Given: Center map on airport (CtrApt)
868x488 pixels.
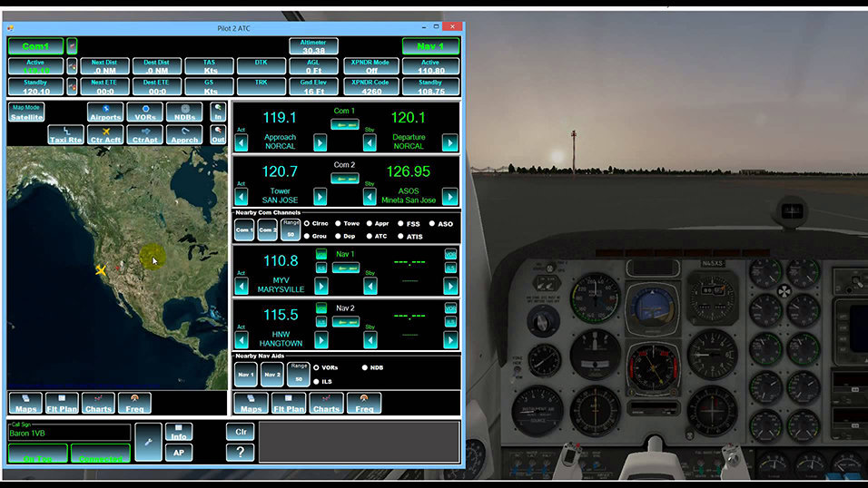Looking at the screenshot, I should (145, 134).
